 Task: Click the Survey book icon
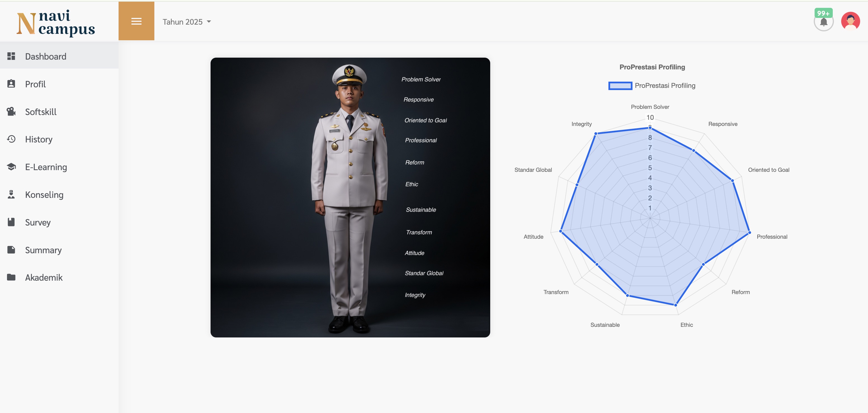(x=11, y=222)
